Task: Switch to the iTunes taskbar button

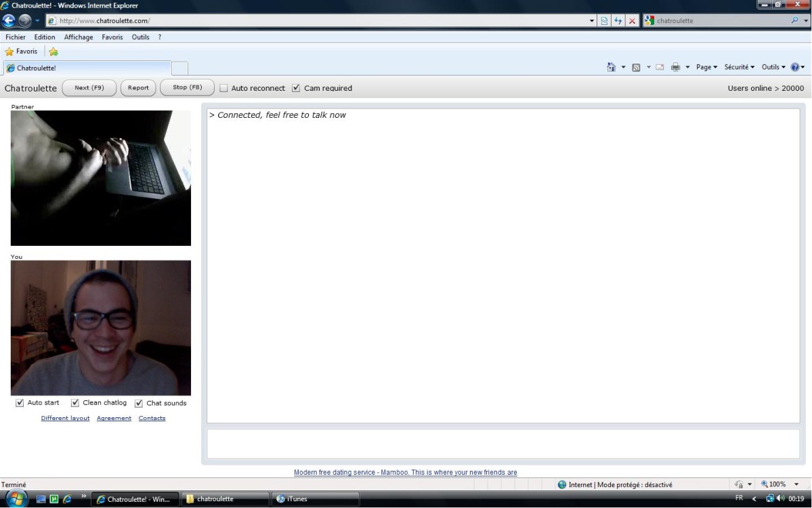Action: click(315, 499)
